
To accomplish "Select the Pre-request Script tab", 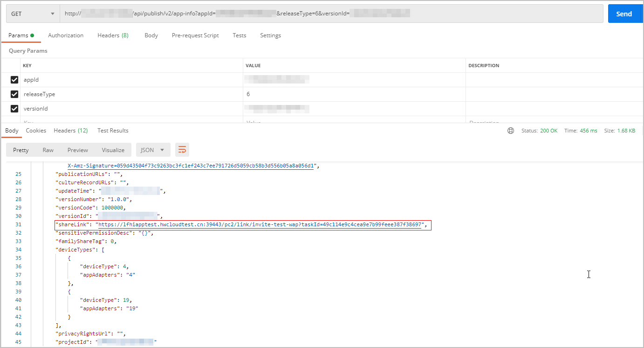I will point(195,35).
